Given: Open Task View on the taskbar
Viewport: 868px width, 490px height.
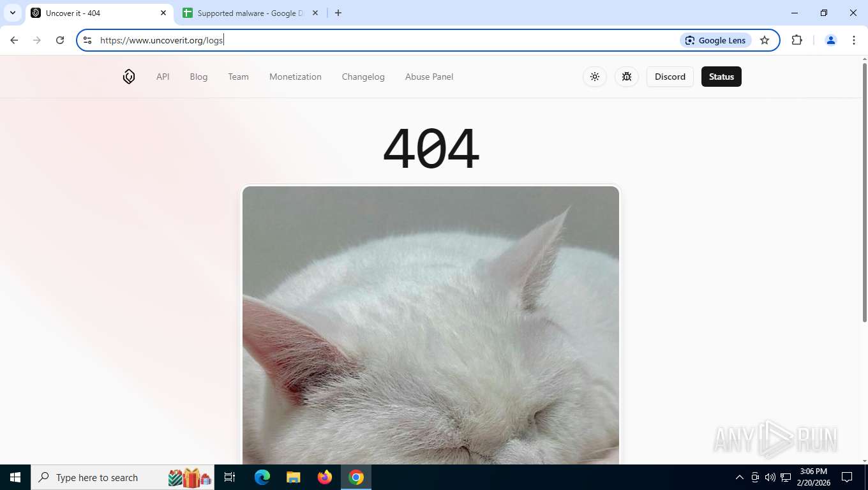Looking at the screenshot, I should (230, 477).
